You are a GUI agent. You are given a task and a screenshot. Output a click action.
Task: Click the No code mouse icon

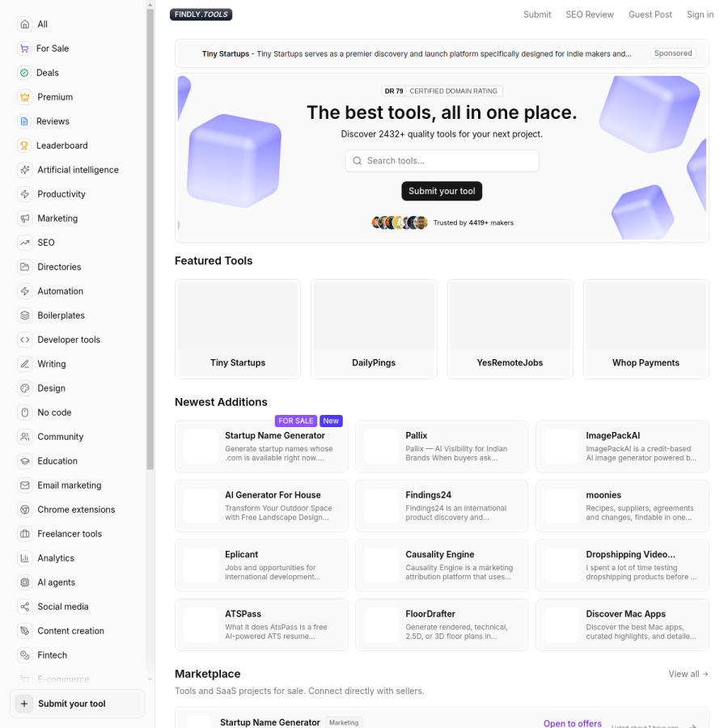click(25, 413)
